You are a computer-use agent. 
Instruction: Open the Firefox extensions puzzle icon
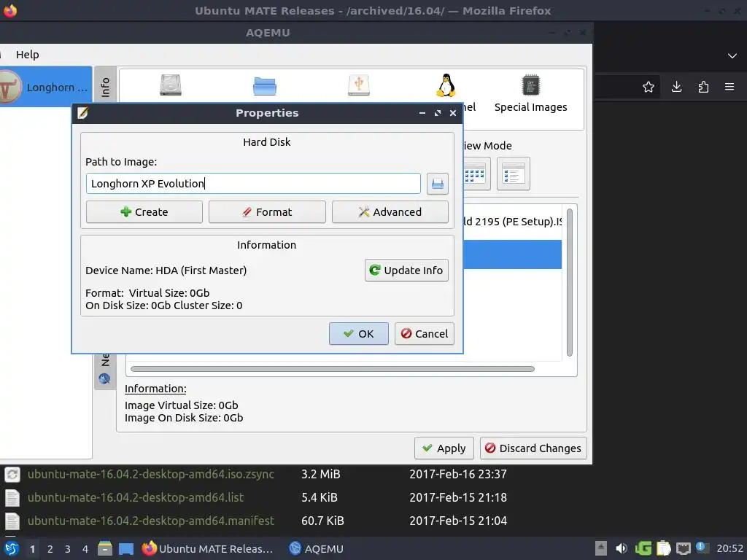[703, 87]
